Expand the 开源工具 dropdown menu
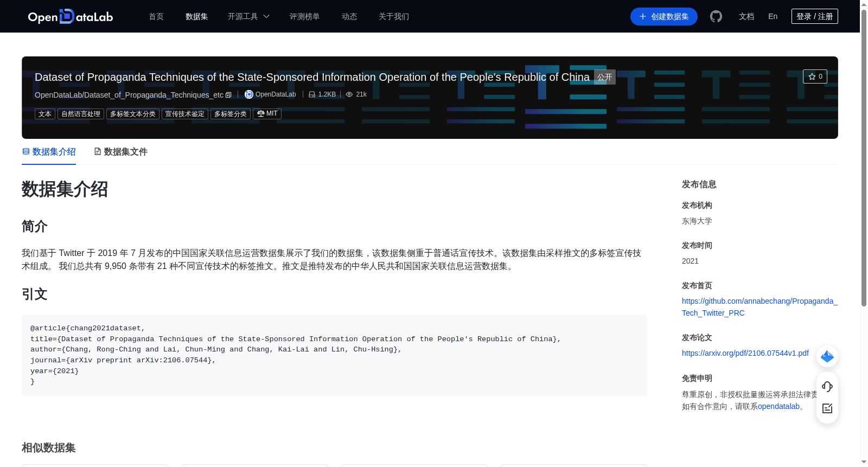Screen dimensions: 868x467 [248, 16]
